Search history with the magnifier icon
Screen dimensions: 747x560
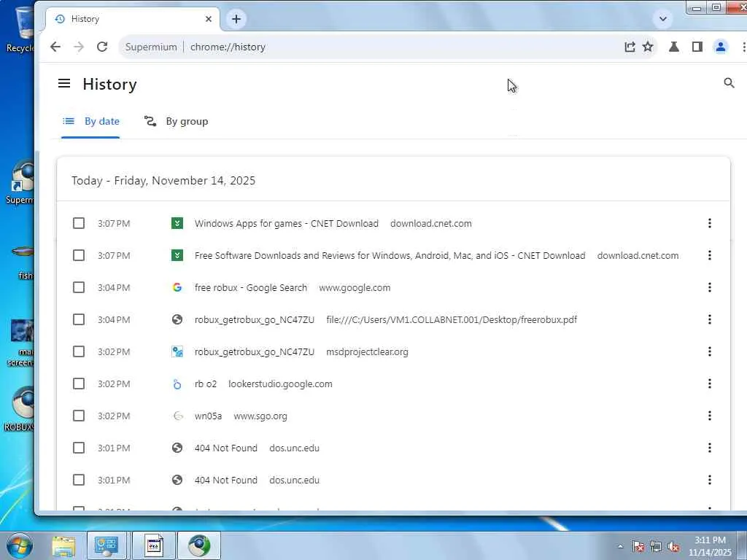point(729,83)
